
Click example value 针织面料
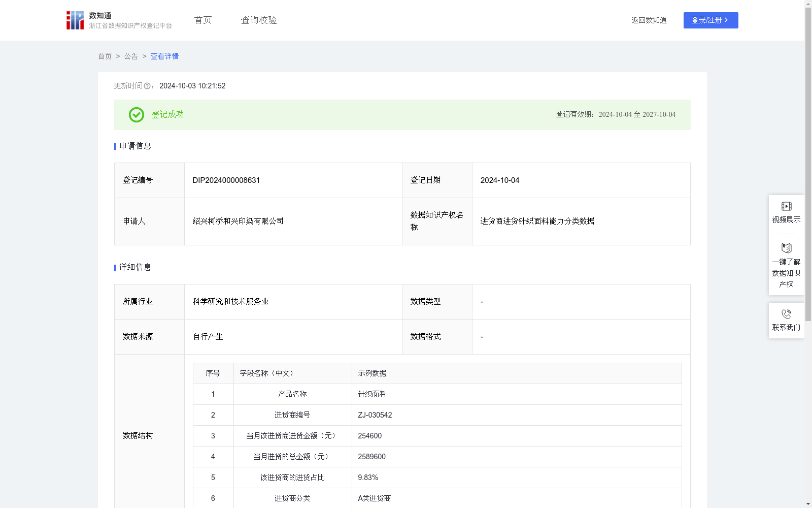372,394
